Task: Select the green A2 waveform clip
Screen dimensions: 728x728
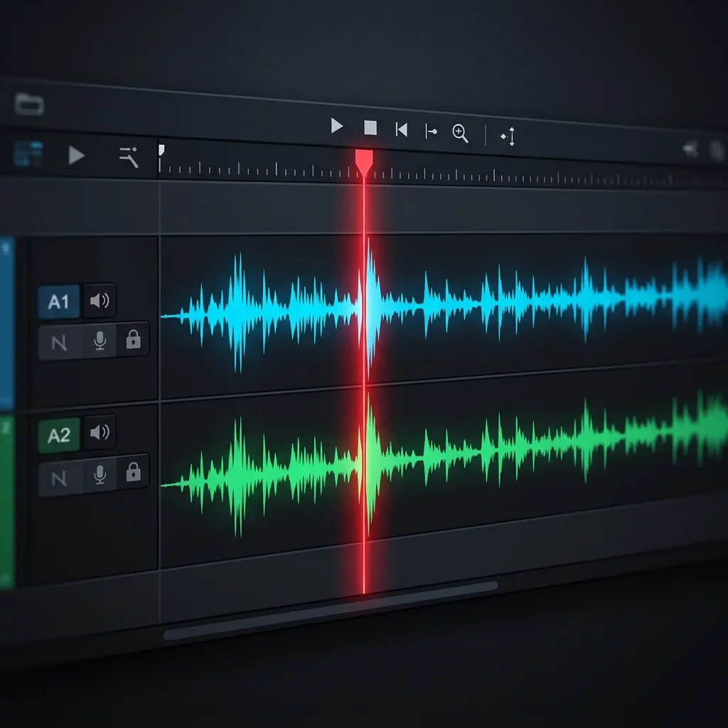Action: tap(444, 464)
